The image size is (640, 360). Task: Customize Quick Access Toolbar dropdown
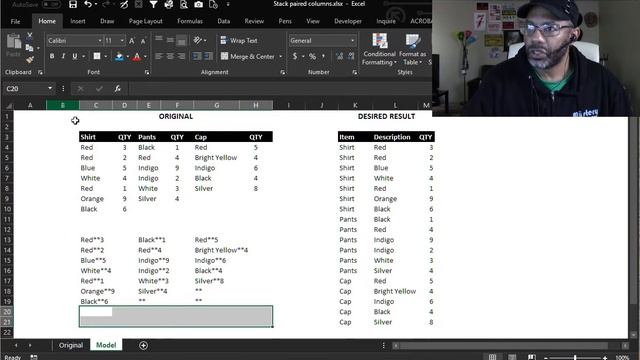[x=228, y=4]
